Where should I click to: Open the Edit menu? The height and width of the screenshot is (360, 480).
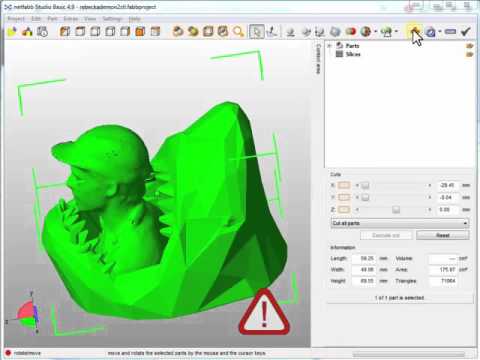coord(36,19)
